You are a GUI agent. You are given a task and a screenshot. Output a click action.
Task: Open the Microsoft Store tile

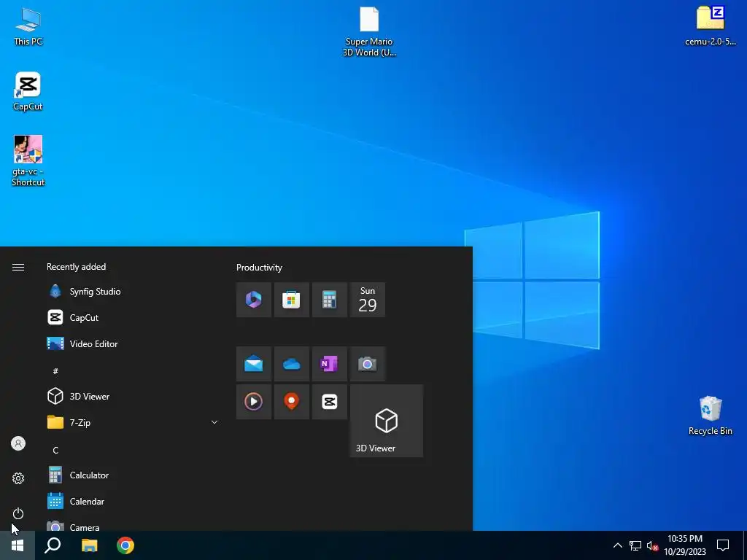[292, 300]
